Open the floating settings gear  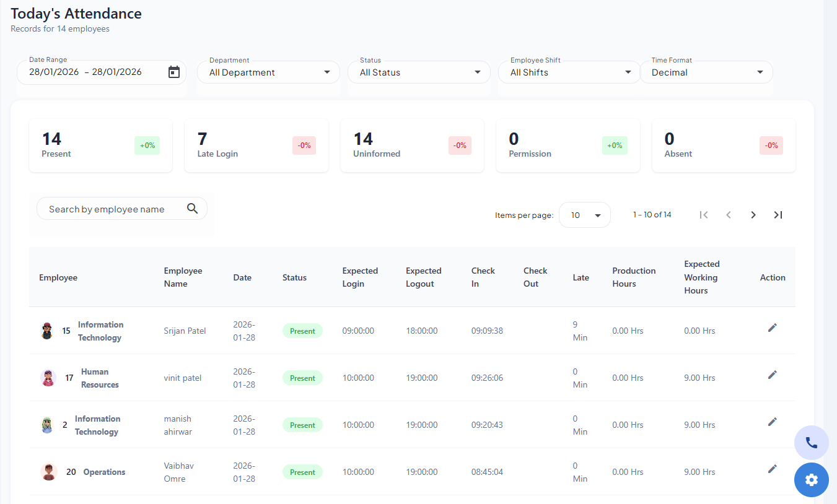(811, 480)
